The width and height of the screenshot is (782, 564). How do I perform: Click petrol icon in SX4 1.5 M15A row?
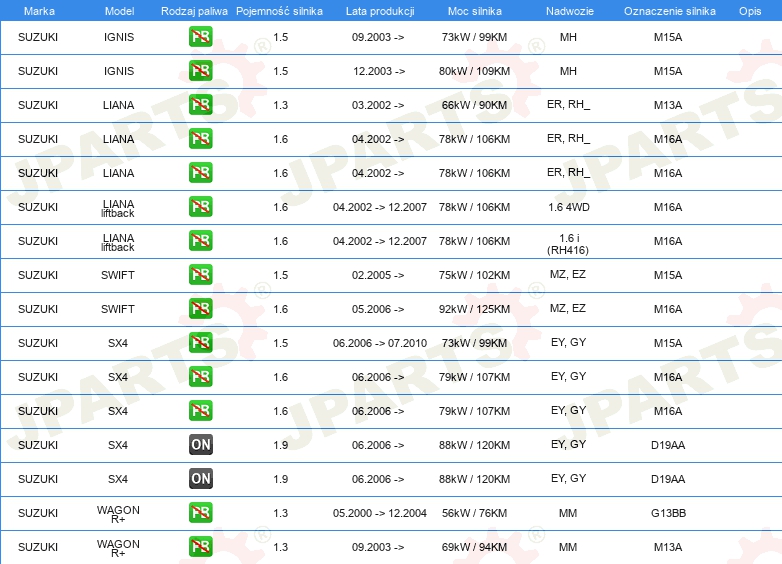click(x=200, y=343)
